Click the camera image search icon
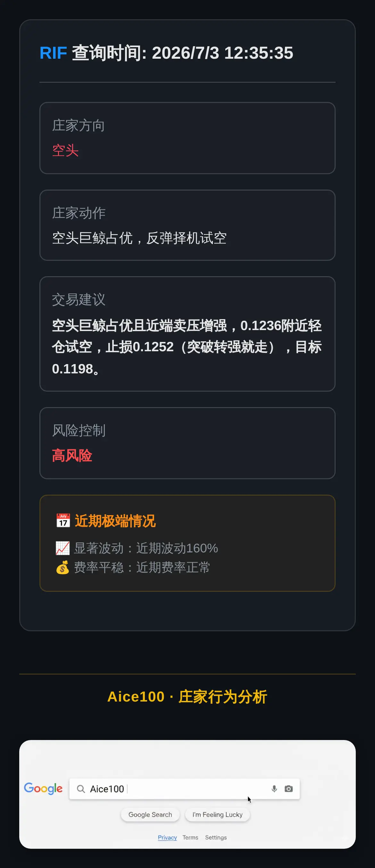Image resolution: width=375 pixels, height=868 pixels. pyautogui.click(x=288, y=788)
